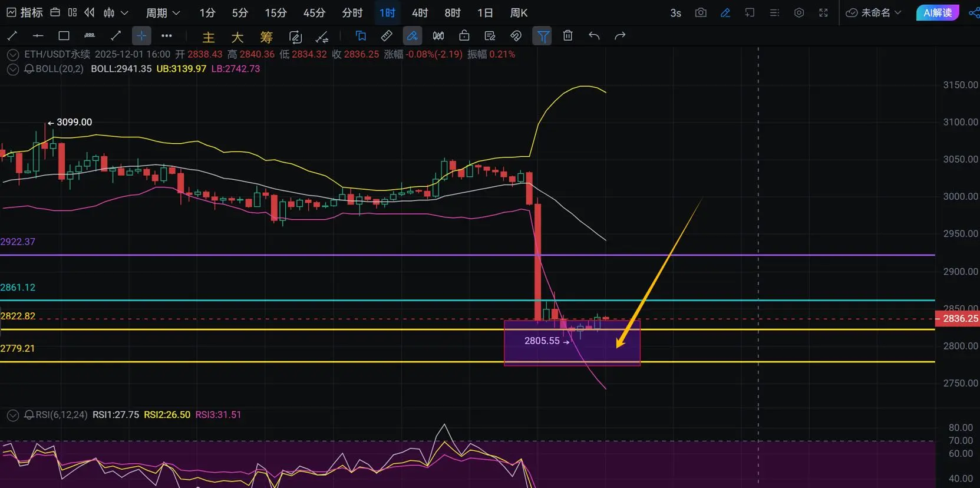
Task: Click the 3s refresh interval
Action: click(x=676, y=12)
